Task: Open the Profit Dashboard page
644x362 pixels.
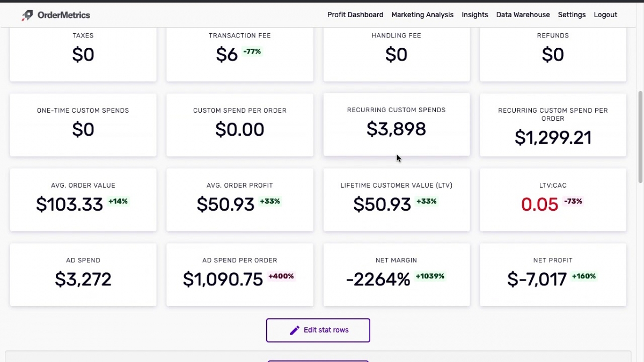Action: [355, 14]
